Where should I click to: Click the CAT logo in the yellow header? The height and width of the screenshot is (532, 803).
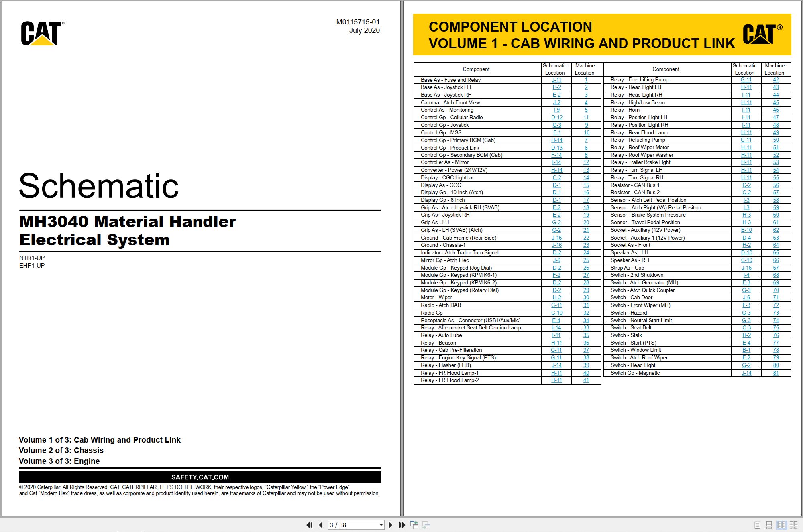coord(762,34)
